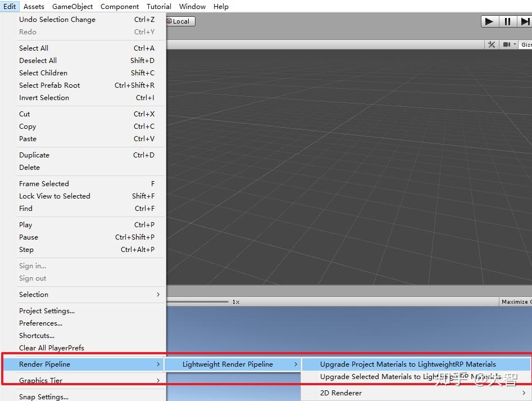The width and height of the screenshot is (532, 401).
Task: Adjust the Game view scale slider
Action: (x=198, y=301)
